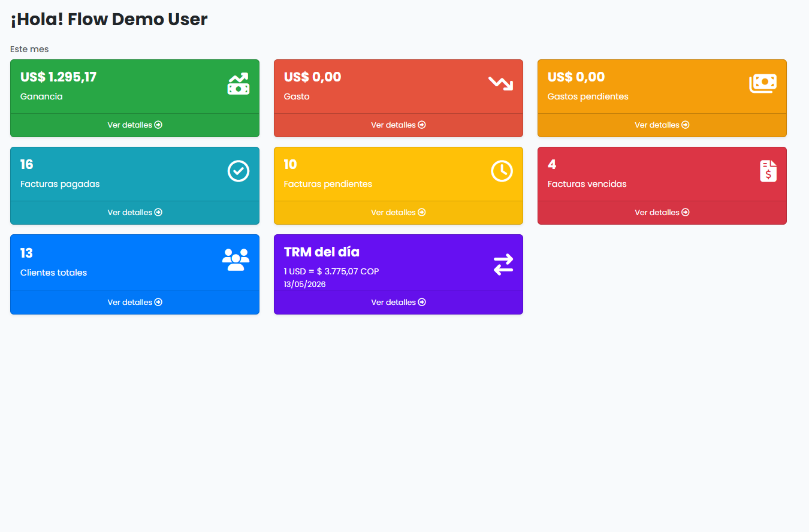
Task: Click the Facturas vencidas label
Action: pos(587,184)
